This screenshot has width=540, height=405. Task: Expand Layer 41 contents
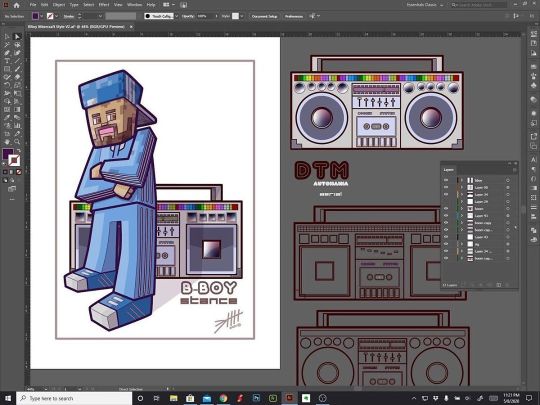click(x=462, y=216)
